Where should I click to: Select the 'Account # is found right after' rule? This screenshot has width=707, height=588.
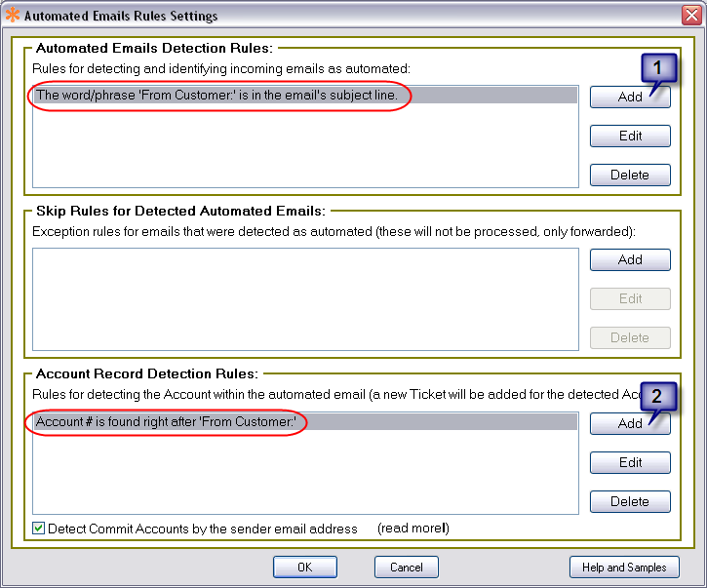point(166,422)
